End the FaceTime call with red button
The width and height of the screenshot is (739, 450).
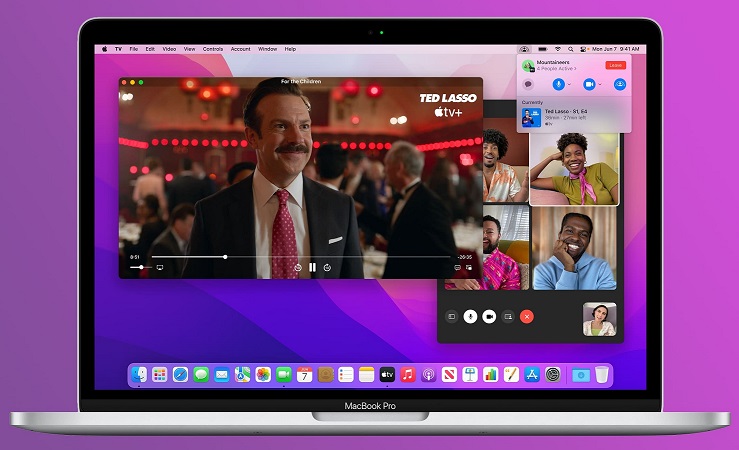pyautogui.click(x=527, y=317)
